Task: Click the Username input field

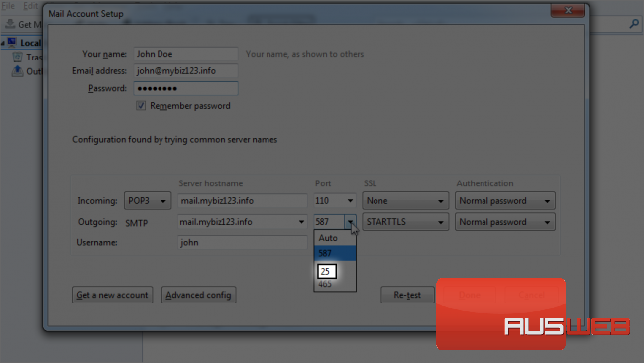Action: (243, 243)
